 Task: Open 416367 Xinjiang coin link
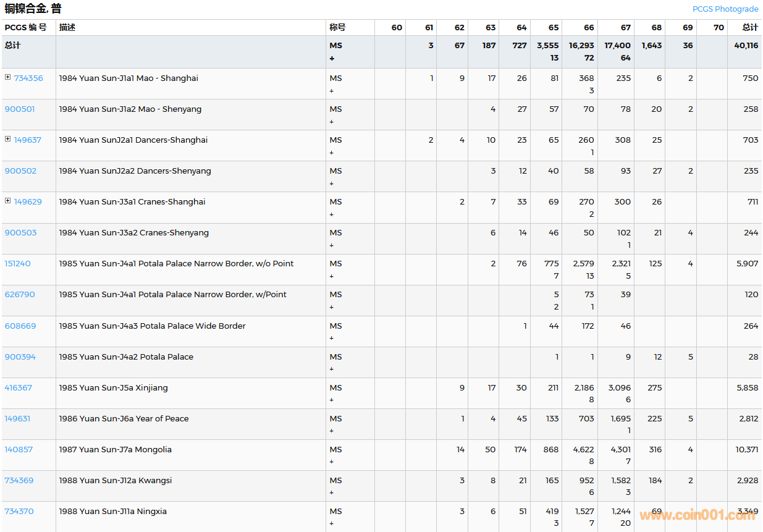click(x=18, y=388)
